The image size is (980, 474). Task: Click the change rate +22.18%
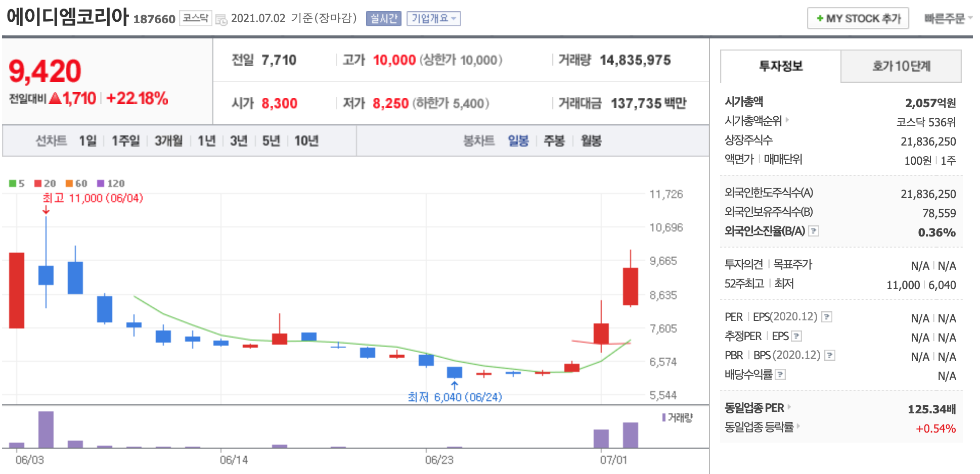pos(137,98)
